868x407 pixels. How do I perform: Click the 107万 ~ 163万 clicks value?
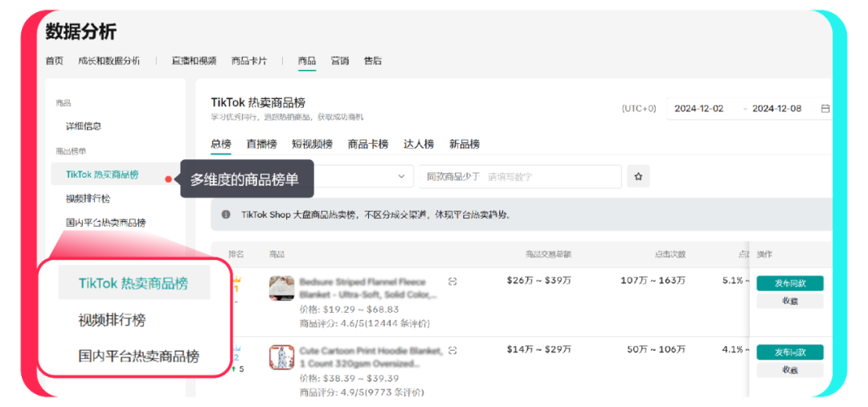click(653, 280)
